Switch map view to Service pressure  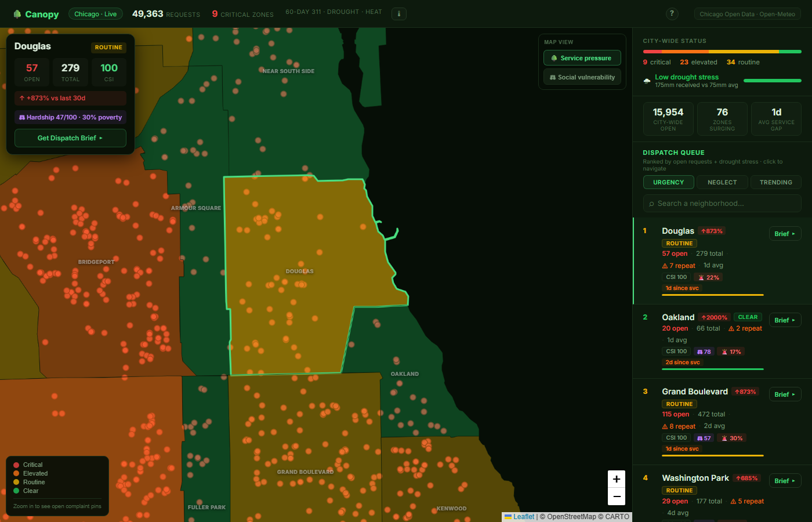click(x=582, y=58)
